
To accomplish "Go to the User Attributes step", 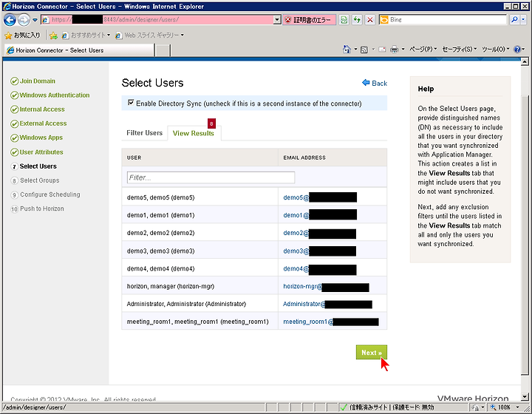I will coord(37,152).
